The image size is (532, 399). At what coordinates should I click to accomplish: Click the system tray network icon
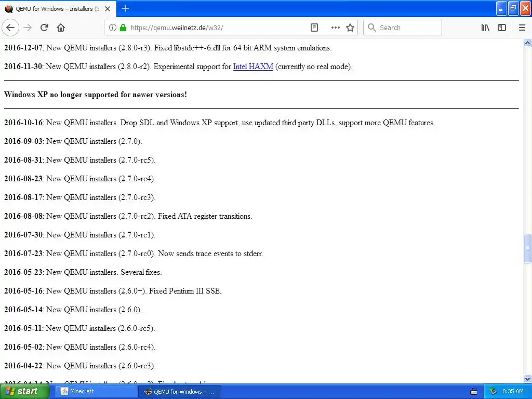493,391
